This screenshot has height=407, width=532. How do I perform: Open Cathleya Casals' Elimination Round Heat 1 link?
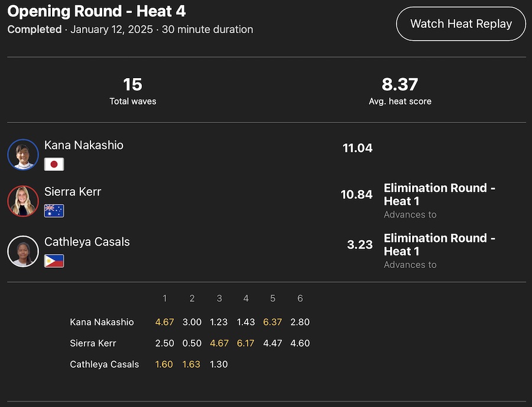coord(439,244)
